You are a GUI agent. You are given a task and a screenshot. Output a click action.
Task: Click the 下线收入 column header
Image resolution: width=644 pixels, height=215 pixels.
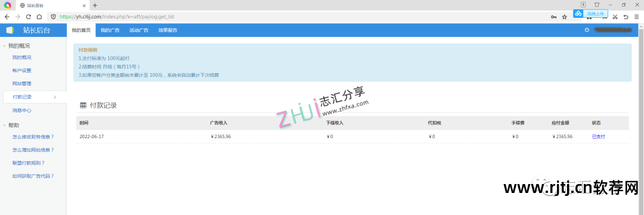pyautogui.click(x=335, y=123)
